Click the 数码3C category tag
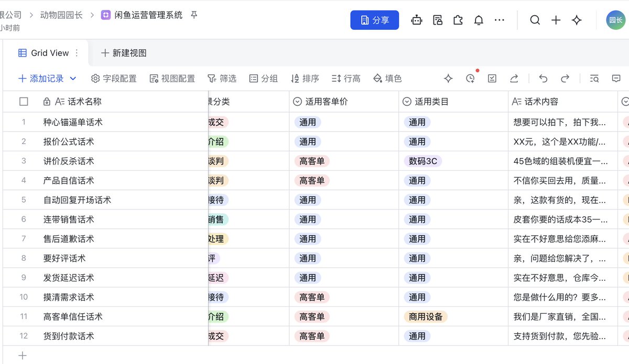The image size is (629, 364). [423, 161]
